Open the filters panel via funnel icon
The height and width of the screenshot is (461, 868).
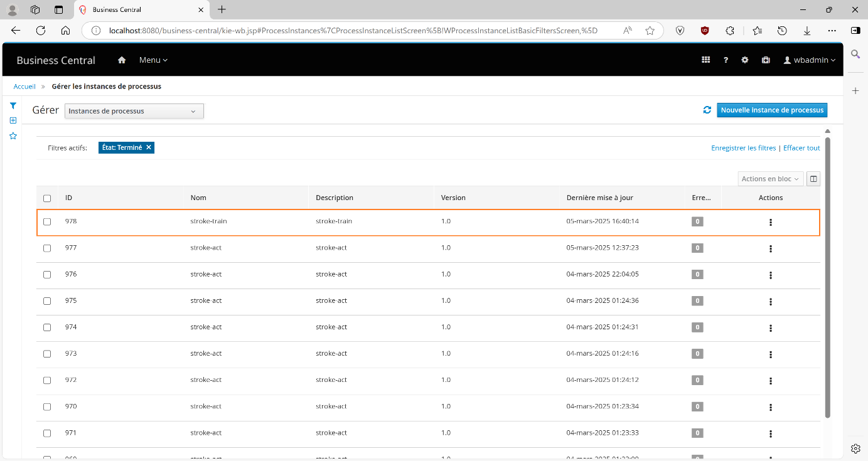pyautogui.click(x=13, y=105)
